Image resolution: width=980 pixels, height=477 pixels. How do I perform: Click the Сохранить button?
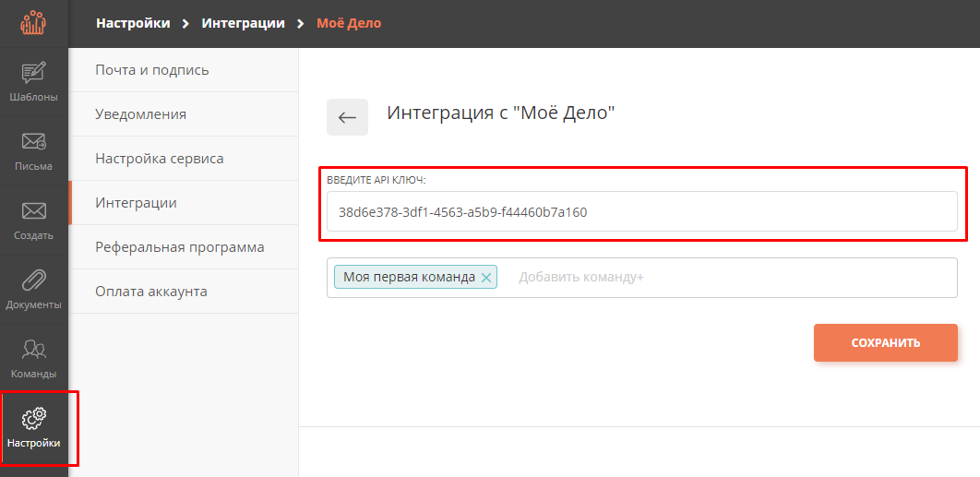886,342
